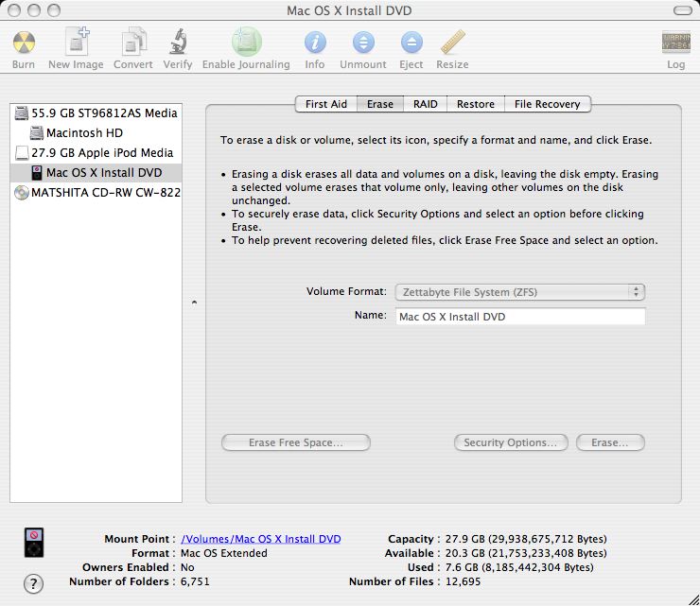Switch to the Erase tab
Screen dimensions: 700x606
[380, 104]
